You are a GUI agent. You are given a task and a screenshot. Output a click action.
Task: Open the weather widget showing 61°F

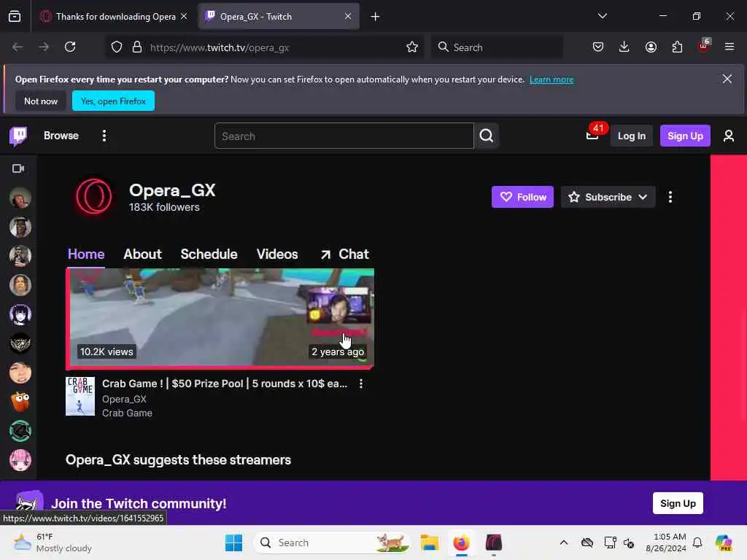pyautogui.click(x=53, y=542)
